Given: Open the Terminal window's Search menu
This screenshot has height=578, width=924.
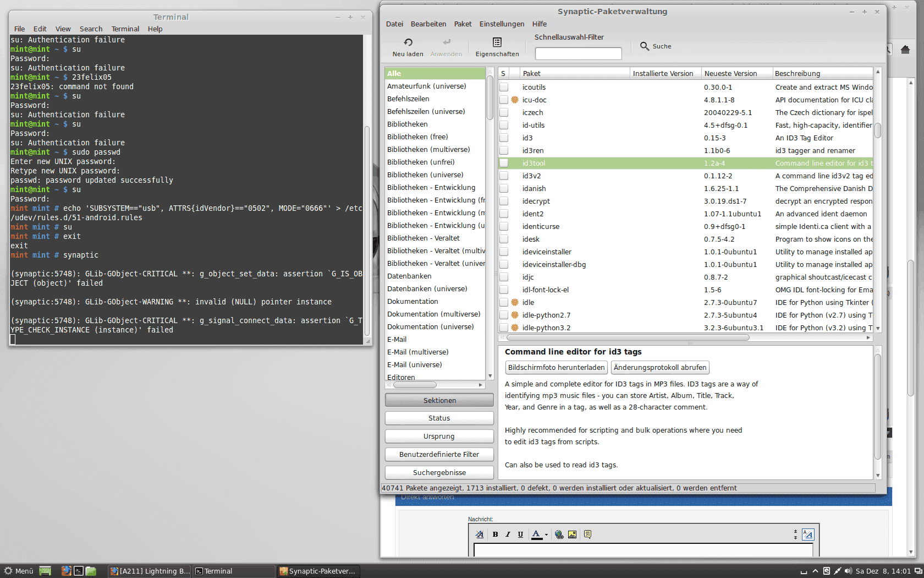Looking at the screenshot, I should coord(91,29).
